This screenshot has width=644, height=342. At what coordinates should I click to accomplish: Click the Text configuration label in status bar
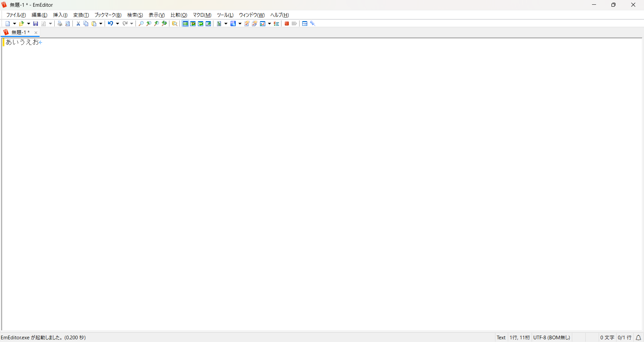[x=501, y=338]
